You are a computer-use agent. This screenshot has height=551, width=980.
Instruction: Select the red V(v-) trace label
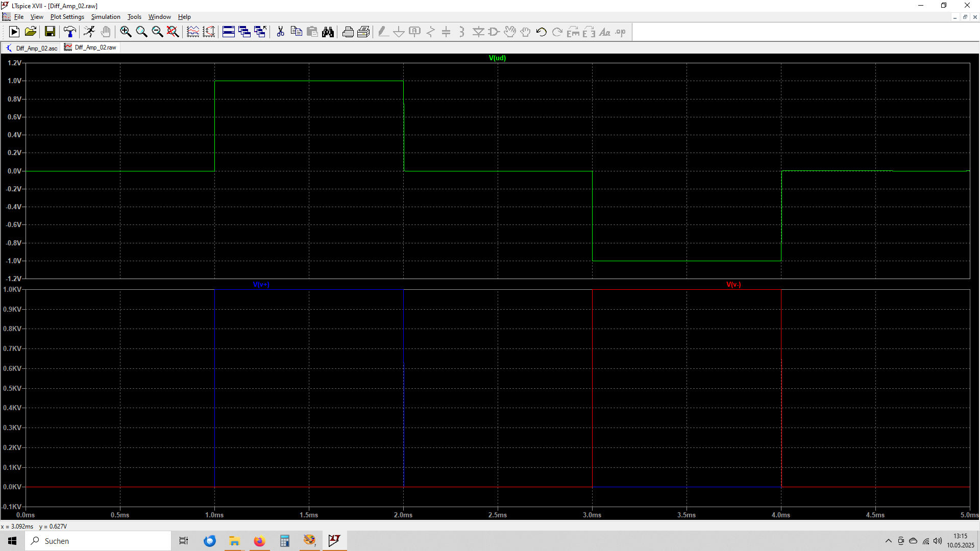(x=733, y=285)
